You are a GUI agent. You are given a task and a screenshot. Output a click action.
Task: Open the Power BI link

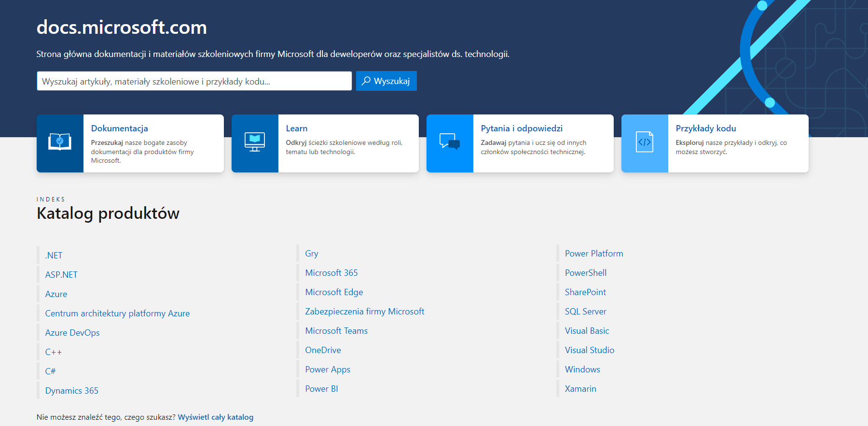pos(321,389)
